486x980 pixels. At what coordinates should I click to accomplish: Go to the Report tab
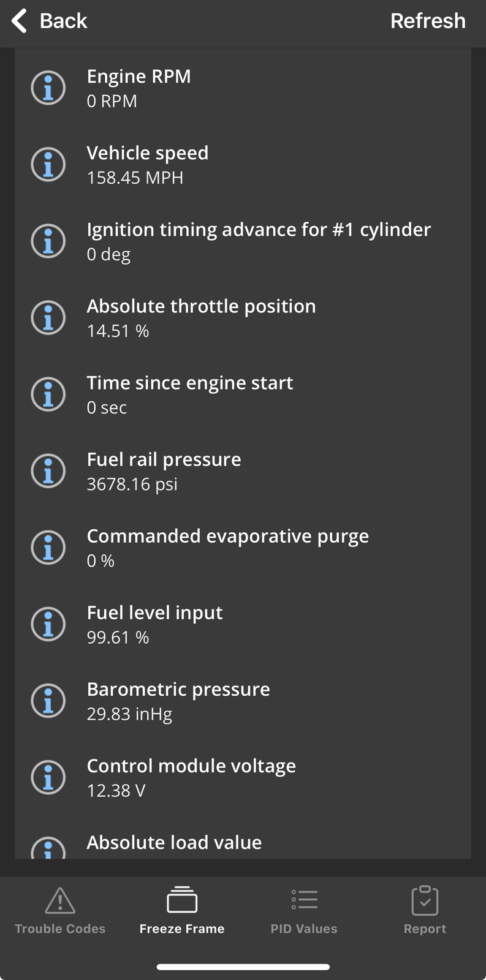pos(425,911)
